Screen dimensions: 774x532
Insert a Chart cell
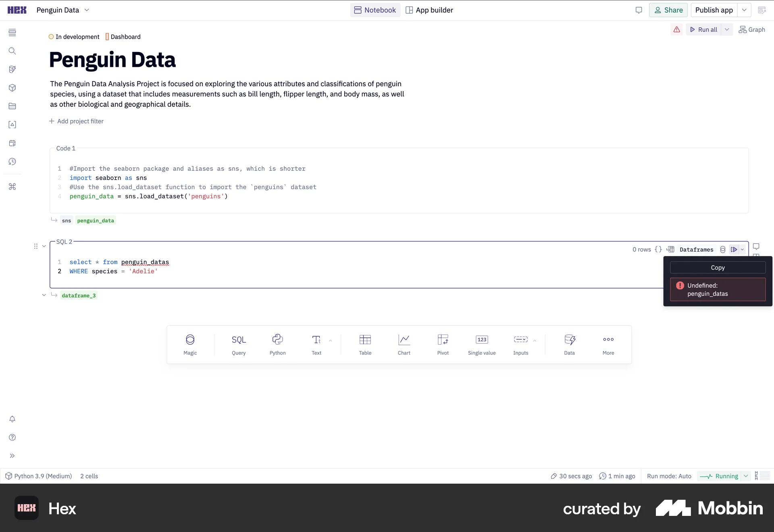coord(404,344)
